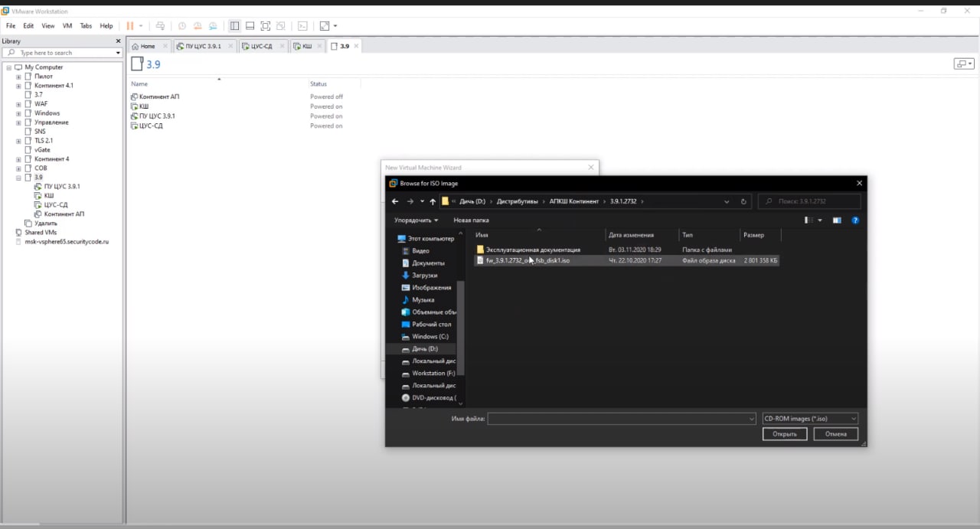Click the Preview pane icon in Browse dialog

(x=837, y=220)
